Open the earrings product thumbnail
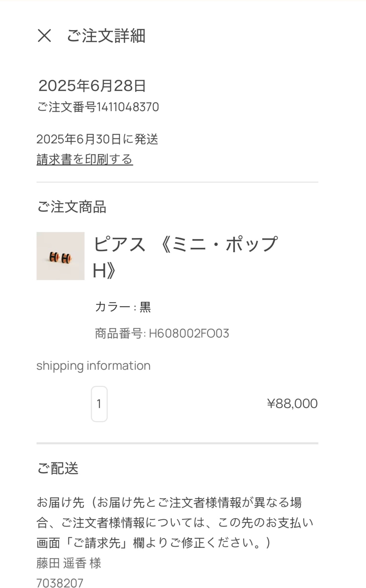Screen dimensions: 366x588 61,256
